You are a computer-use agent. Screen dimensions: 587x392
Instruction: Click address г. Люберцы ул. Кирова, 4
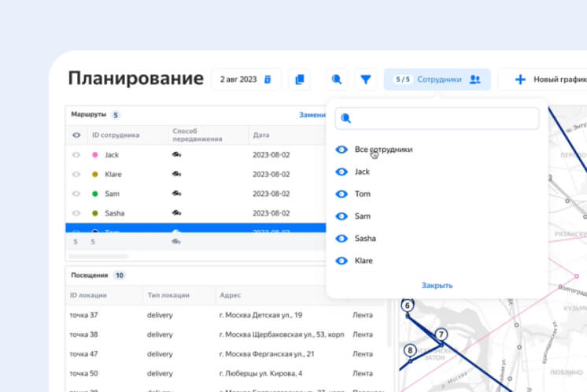click(260, 374)
